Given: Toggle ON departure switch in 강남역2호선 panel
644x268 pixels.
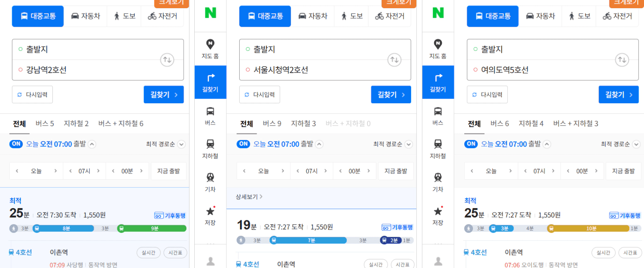Looking at the screenshot, I should (16, 144).
